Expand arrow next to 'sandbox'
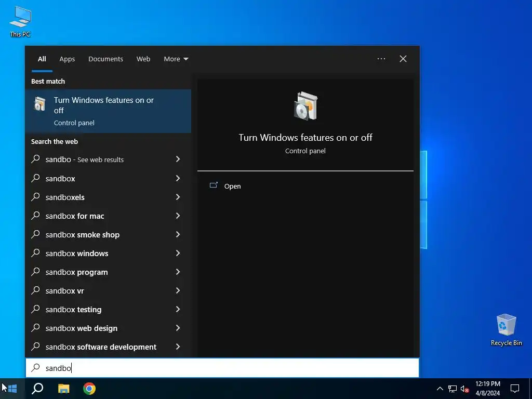Viewport: 532px width, 399px height. click(178, 178)
